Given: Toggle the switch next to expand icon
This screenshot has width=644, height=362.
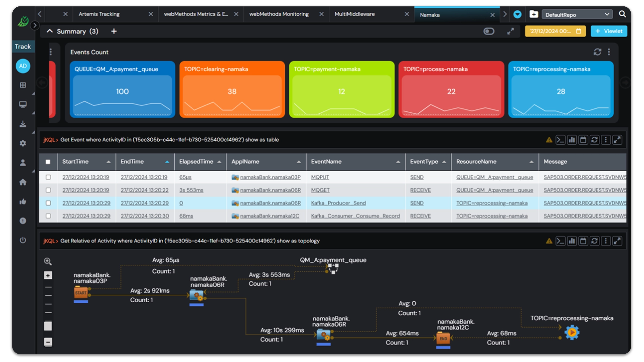Looking at the screenshot, I should 489,31.
